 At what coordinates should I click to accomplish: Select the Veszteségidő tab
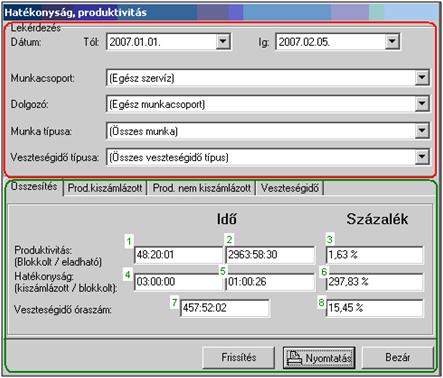pyautogui.click(x=290, y=188)
